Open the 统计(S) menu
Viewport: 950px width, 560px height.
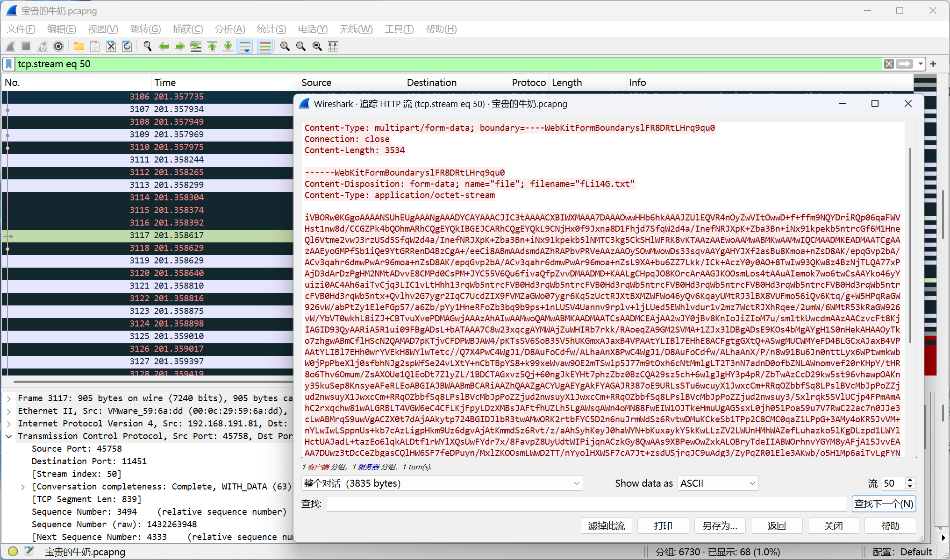(x=271, y=29)
